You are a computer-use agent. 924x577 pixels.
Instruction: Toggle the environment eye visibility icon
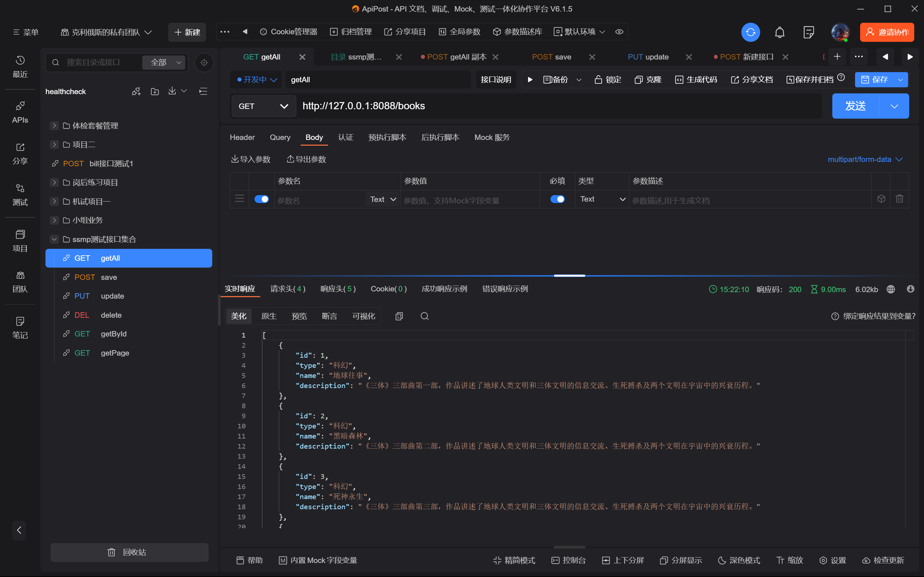619,32
